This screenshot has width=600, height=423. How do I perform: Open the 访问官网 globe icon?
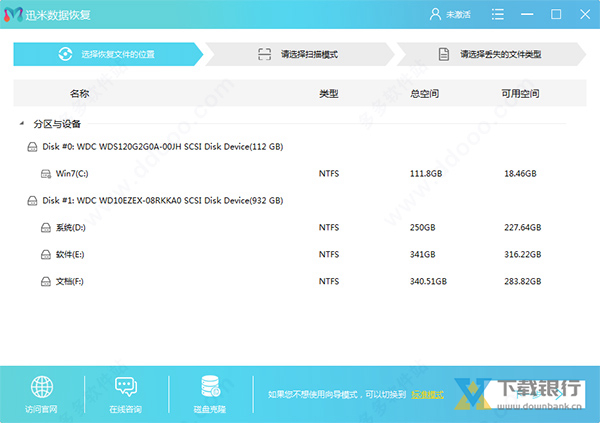pyautogui.click(x=42, y=387)
